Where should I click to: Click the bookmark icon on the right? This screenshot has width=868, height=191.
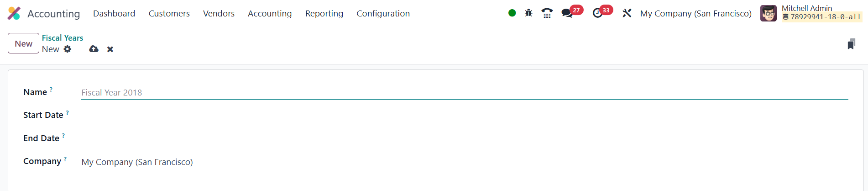coord(851,44)
